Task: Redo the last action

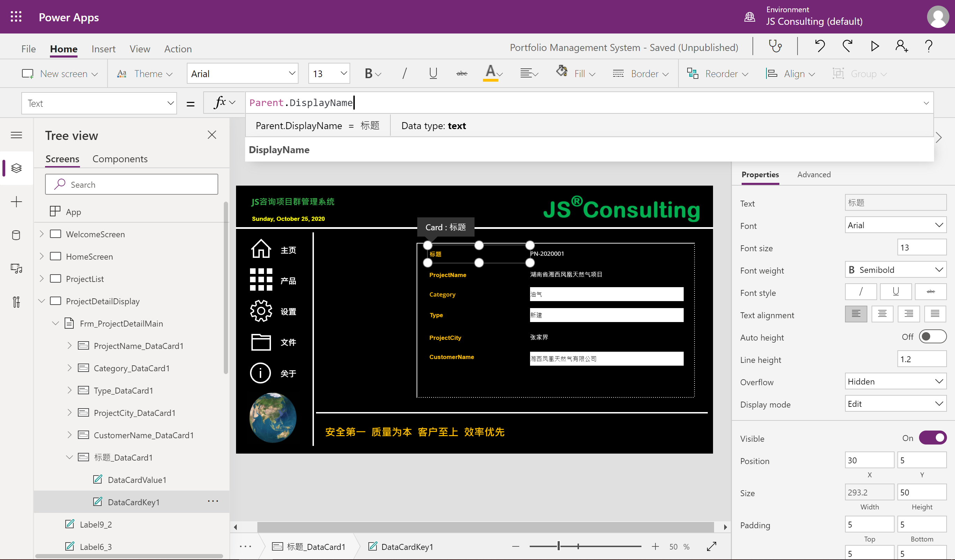Action: pos(847,46)
